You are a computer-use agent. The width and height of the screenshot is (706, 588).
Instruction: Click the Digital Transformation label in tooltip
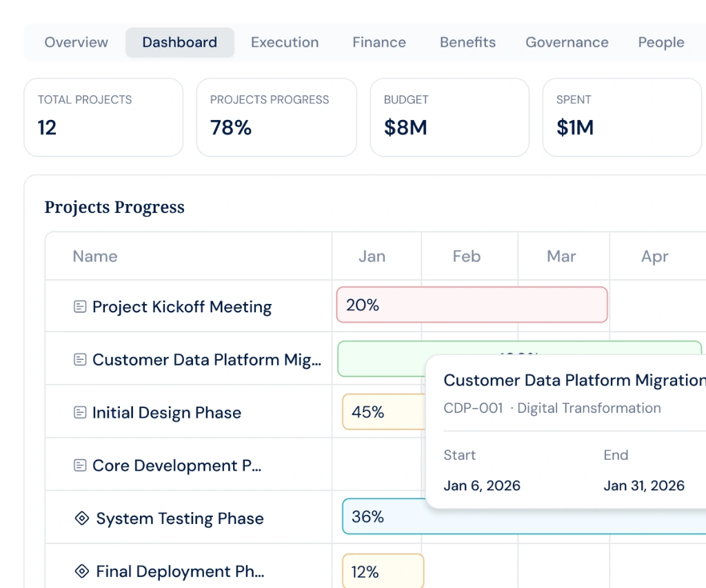(x=589, y=408)
